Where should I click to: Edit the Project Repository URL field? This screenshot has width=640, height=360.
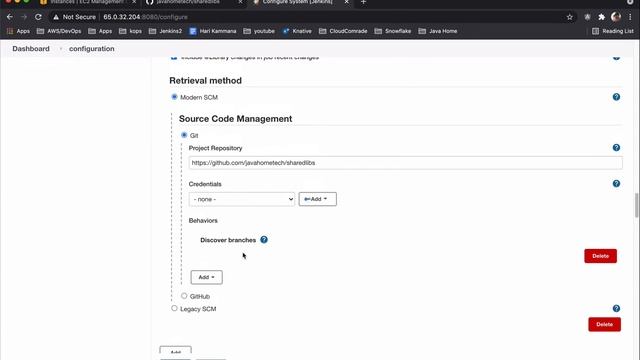coord(405,163)
